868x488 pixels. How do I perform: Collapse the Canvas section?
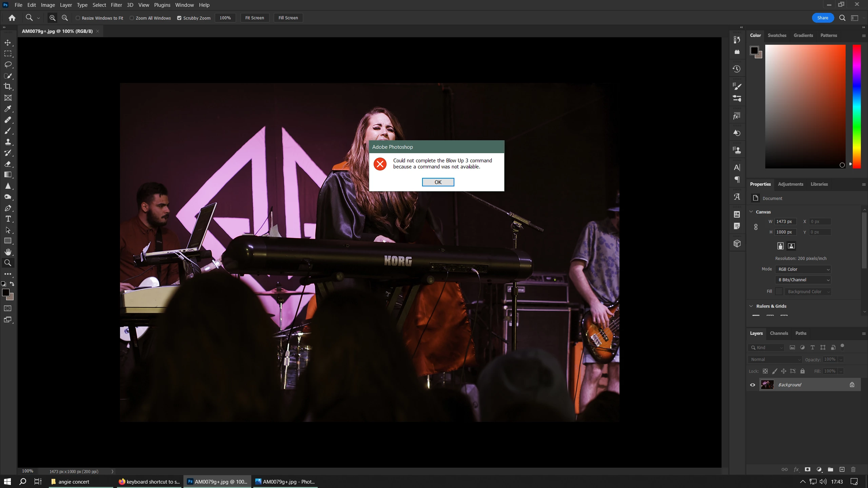(751, 212)
